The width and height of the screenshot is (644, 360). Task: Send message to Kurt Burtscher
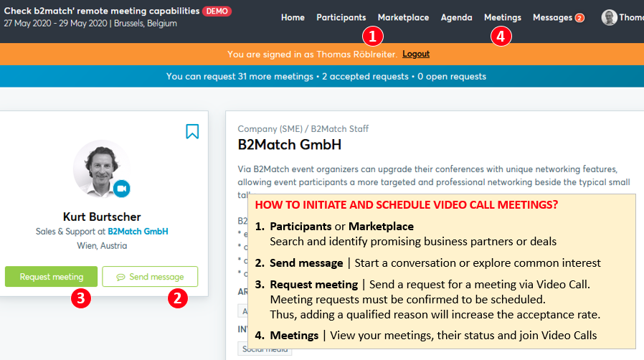click(150, 277)
